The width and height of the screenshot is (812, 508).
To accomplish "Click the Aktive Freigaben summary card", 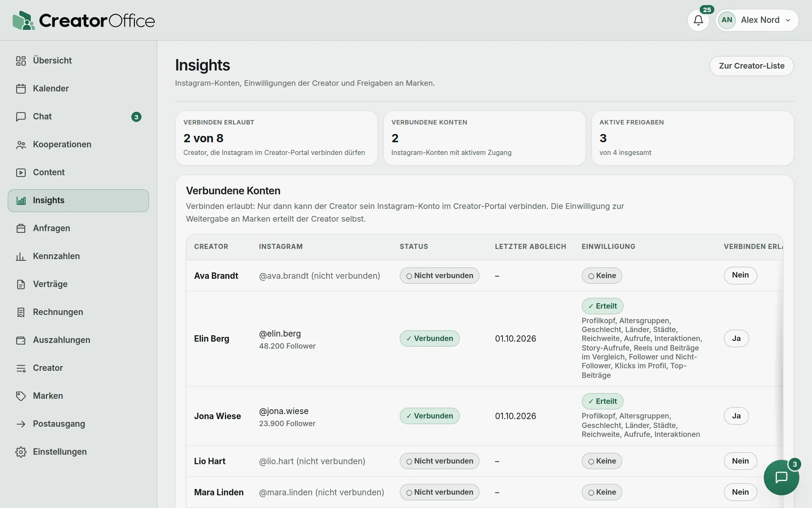I will [x=692, y=138].
